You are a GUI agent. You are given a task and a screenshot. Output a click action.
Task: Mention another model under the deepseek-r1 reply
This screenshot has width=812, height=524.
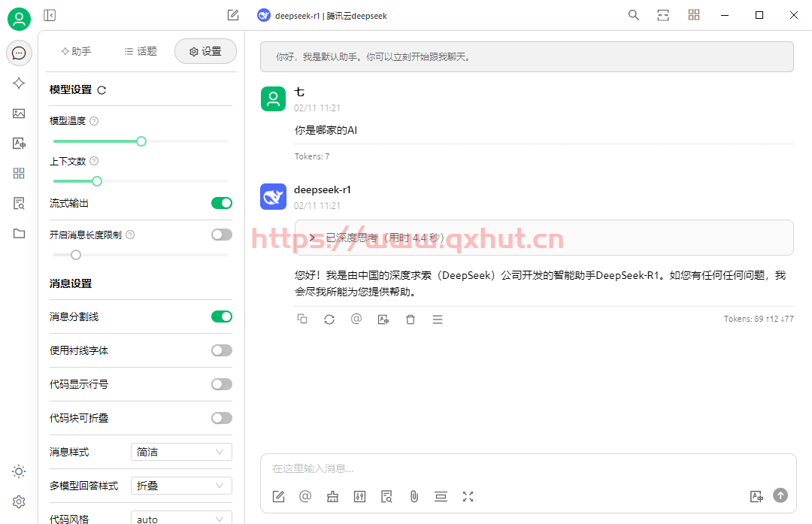coord(356,319)
